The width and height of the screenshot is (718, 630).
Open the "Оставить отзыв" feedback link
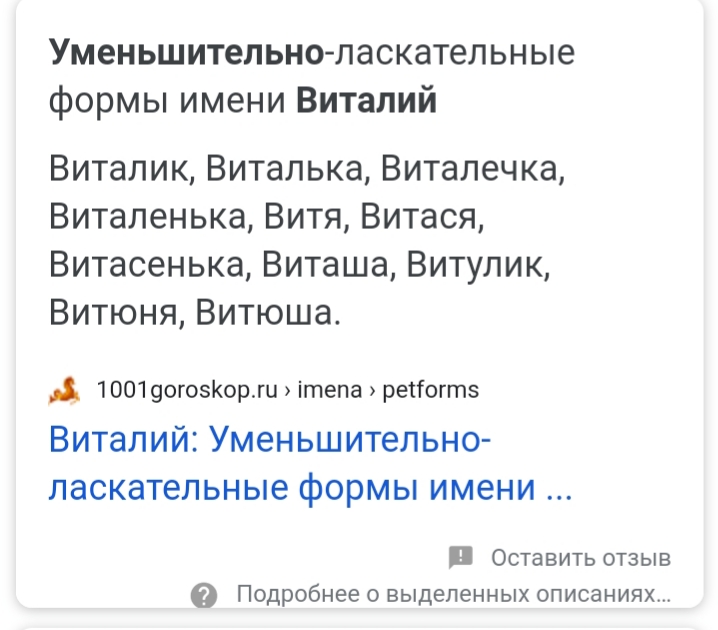[x=581, y=557]
